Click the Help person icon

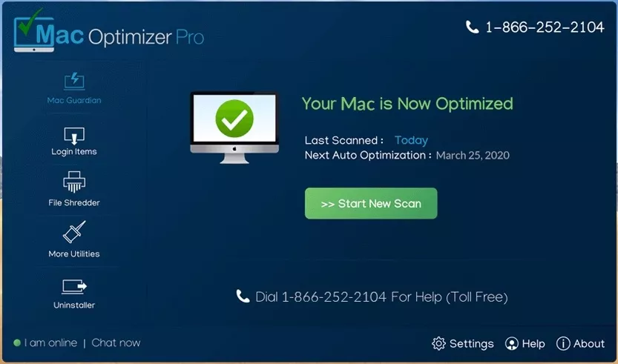pyautogui.click(x=512, y=343)
